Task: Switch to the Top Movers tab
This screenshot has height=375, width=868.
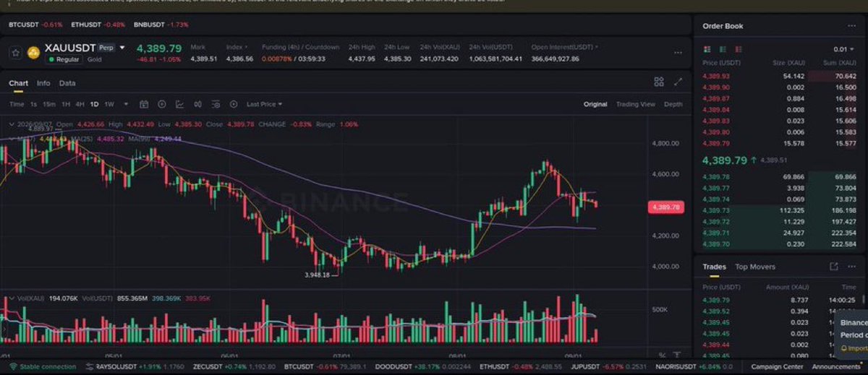Action: point(755,267)
